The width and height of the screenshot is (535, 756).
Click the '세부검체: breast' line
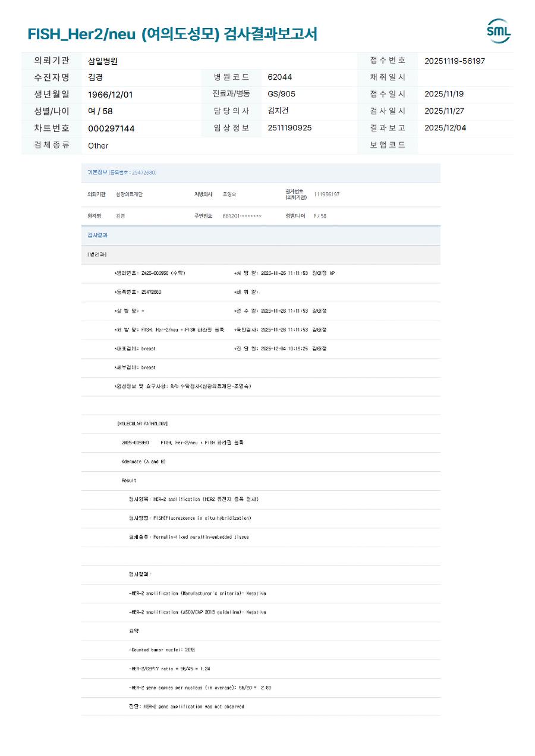coord(135,368)
